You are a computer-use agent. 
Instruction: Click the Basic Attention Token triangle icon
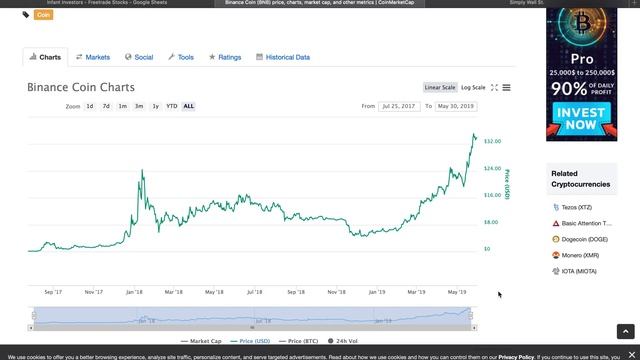(556, 223)
